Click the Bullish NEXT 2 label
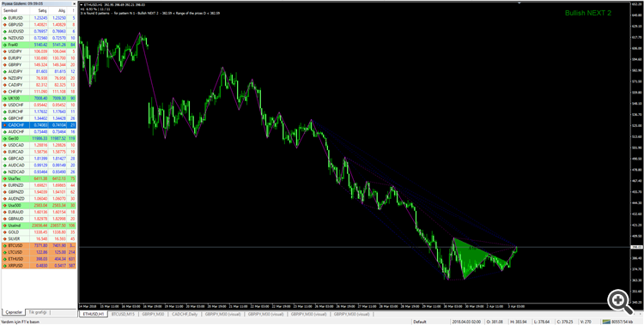 [588, 13]
